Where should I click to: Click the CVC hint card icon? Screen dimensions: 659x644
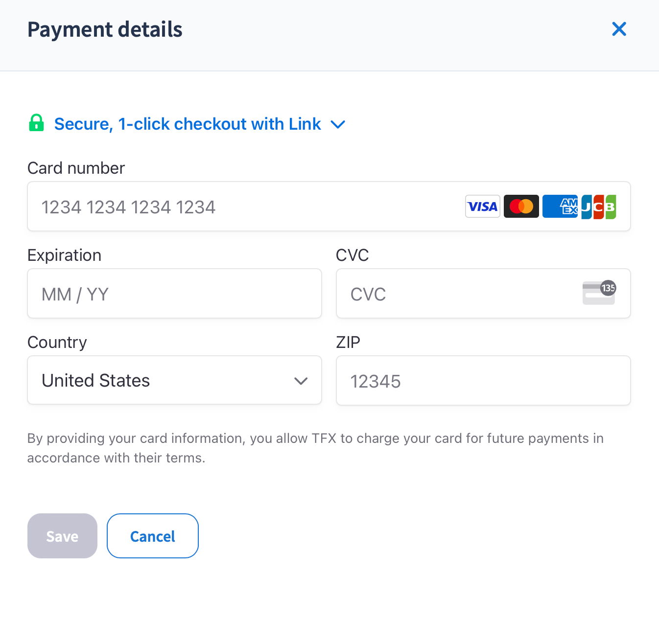pos(599,293)
